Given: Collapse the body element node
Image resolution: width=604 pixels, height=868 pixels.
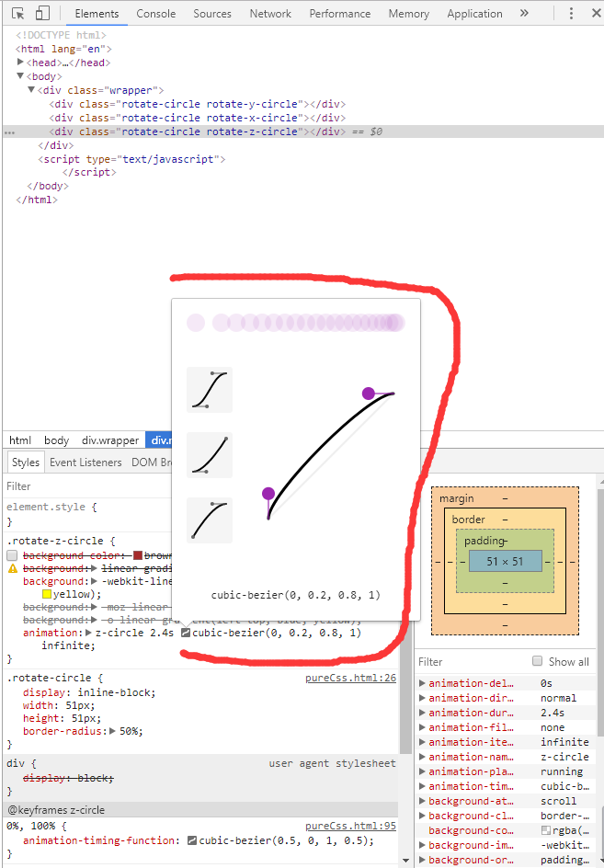Looking at the screenshot, I should point(20,75).
